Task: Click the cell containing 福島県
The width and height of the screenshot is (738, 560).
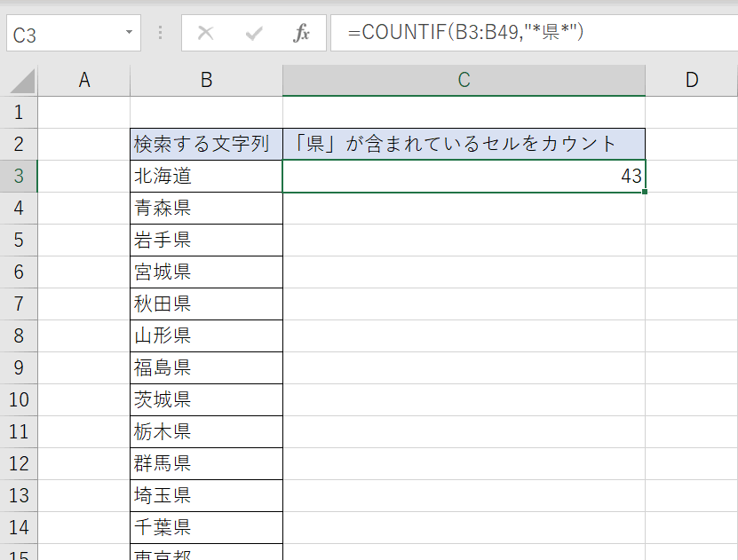Action: coord(206,367)
